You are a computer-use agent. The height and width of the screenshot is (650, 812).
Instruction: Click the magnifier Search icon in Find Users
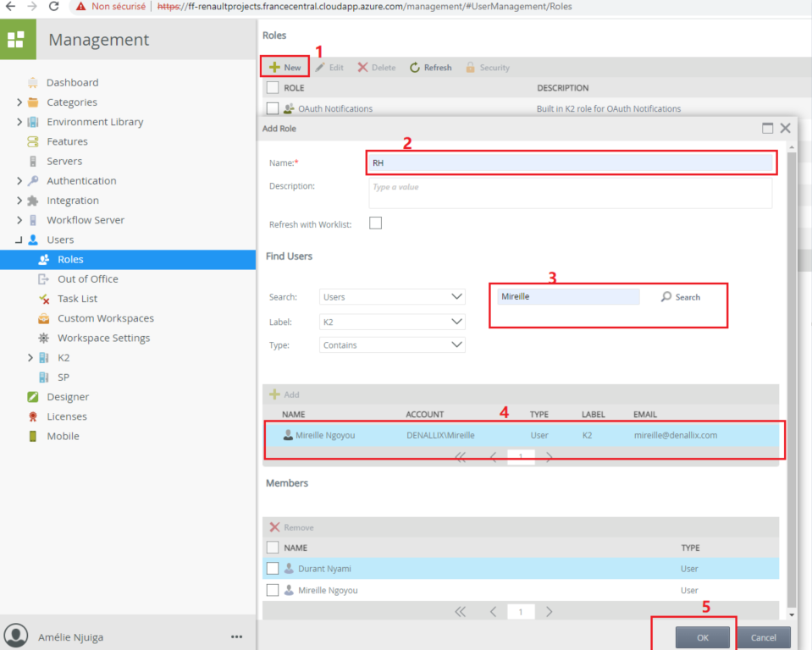(666, 297)
